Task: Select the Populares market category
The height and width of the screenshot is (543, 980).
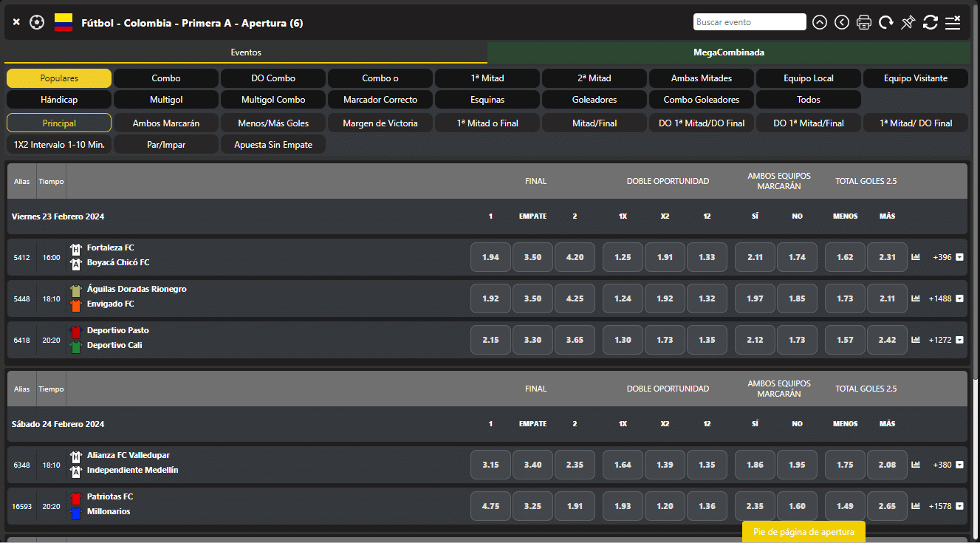Action: click(x=59, y=78)
